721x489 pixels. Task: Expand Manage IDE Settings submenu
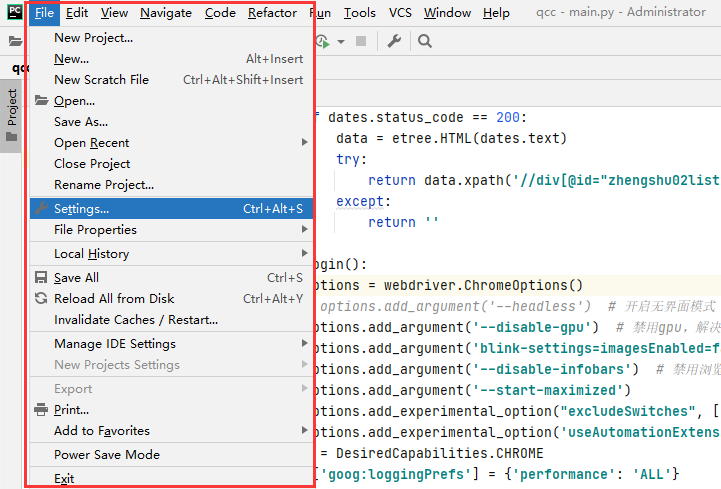tap(114, 344)
